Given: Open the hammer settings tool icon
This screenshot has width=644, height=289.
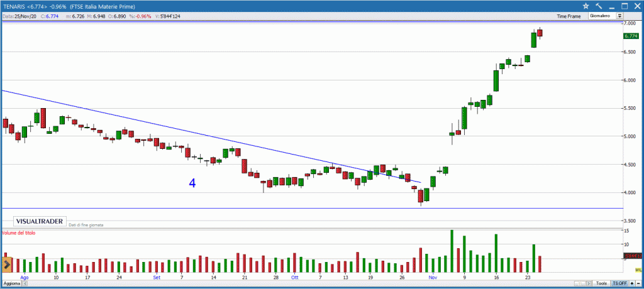Looking at the screenshot, I should (x=599, y=6).
